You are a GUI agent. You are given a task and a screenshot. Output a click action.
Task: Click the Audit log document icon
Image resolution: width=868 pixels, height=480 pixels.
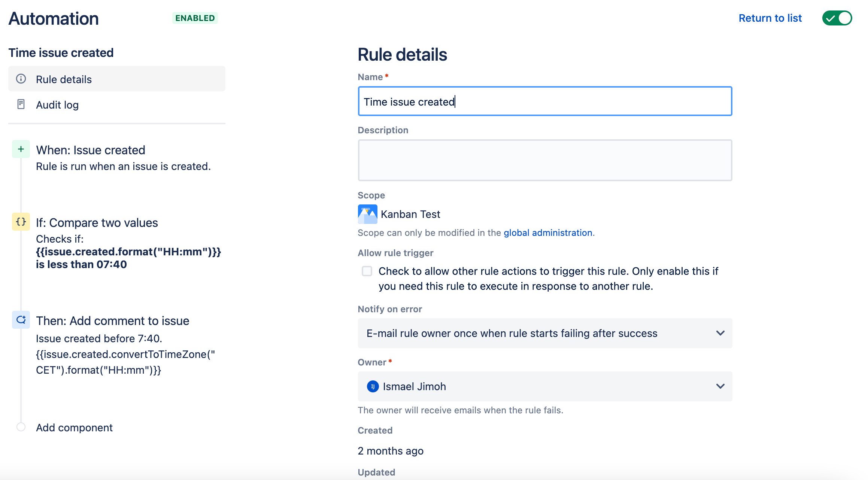21,104
